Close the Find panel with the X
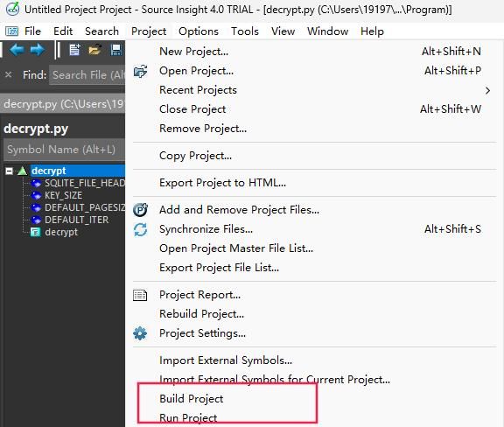The height and width of the screenshot is (427, 504). pos(9,75)
